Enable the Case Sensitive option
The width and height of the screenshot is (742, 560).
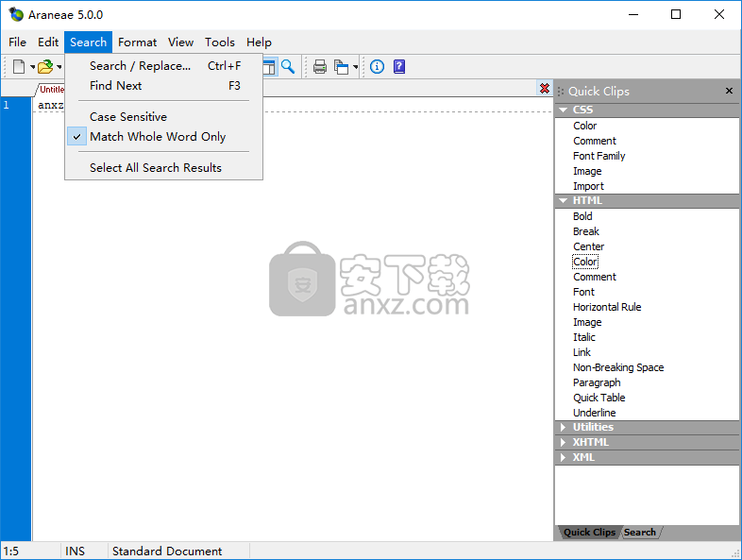click(x=163, y=117)
